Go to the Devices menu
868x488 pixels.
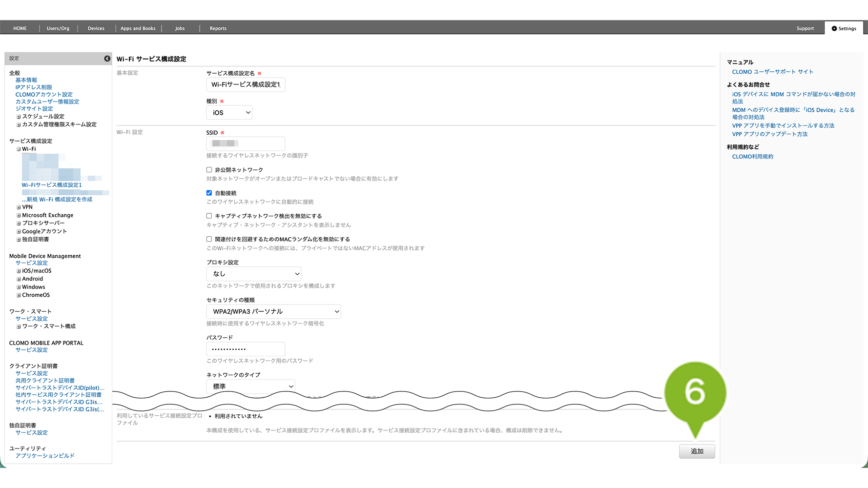(x=96, y=28)
